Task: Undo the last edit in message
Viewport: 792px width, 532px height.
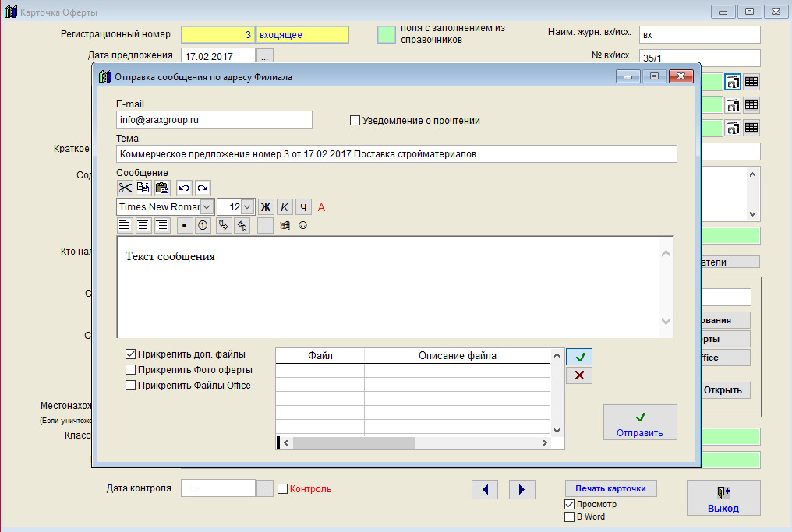Action: click(184, 188)
